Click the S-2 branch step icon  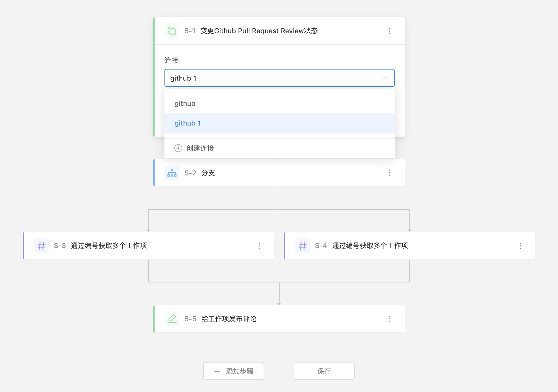click(x=172, y=173)
